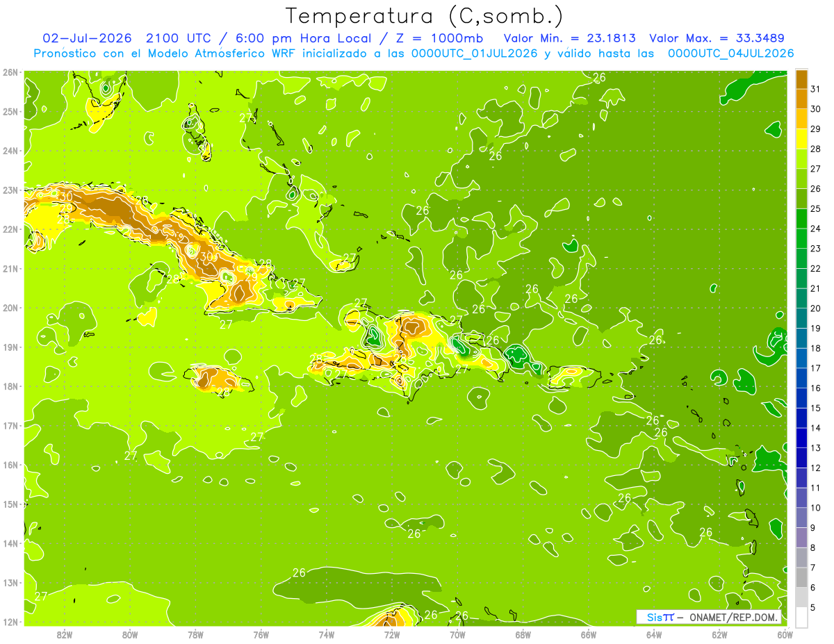Click the colorbar legend value "15"
The image size is (834, 644).
(x=815, y=408)
